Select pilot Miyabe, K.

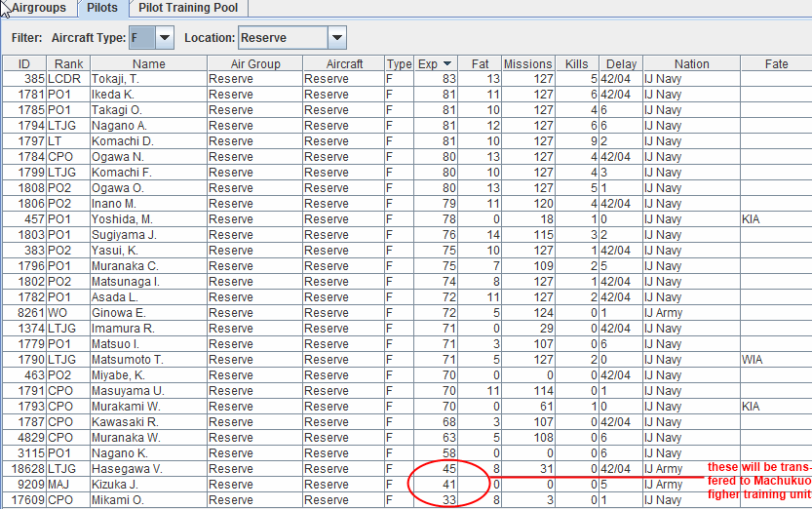[x=148, y=374]
